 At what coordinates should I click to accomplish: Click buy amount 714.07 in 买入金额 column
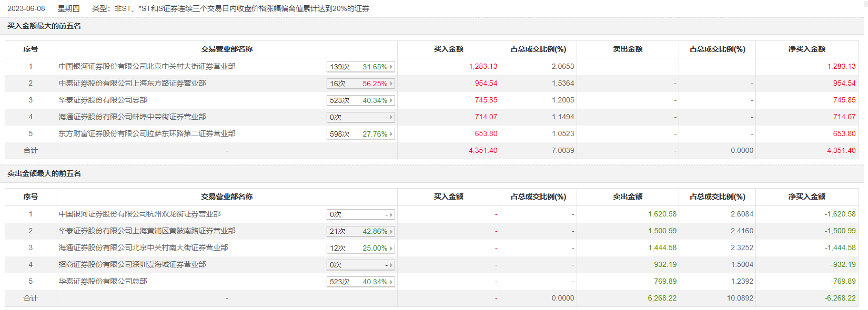pos(486,117)
